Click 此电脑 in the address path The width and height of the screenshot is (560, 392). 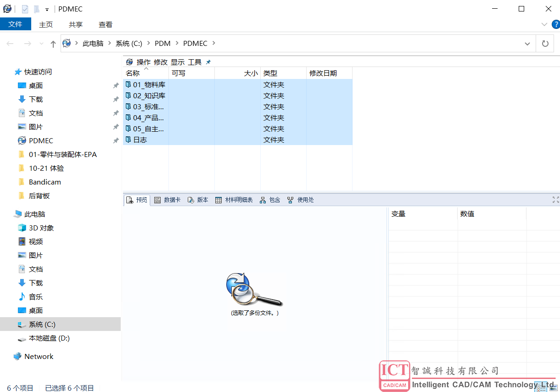coord(93,44)
